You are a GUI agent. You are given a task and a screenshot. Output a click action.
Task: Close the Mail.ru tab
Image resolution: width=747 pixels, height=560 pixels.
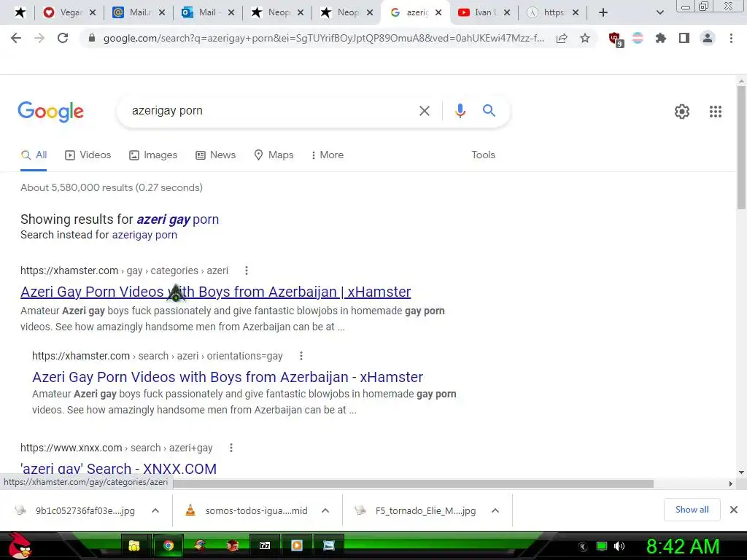[x=162, y=12]
